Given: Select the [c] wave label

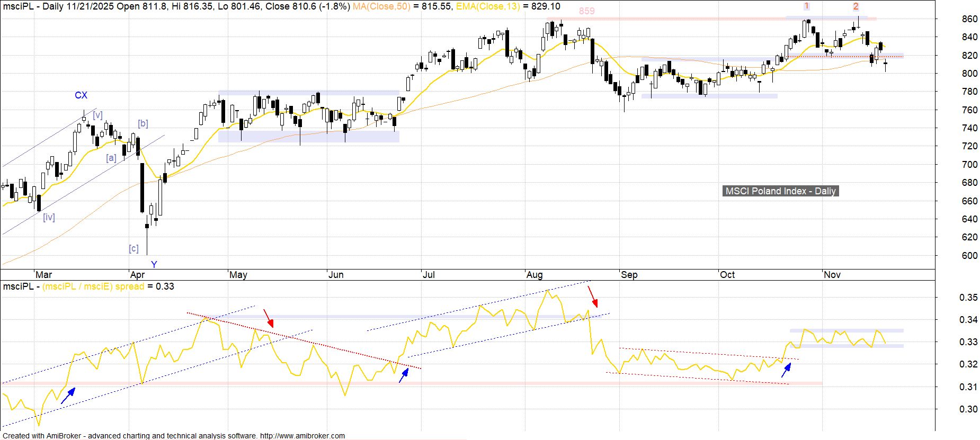Looking at the screenshot, I should pyautogui.click(x=133, y=248).
